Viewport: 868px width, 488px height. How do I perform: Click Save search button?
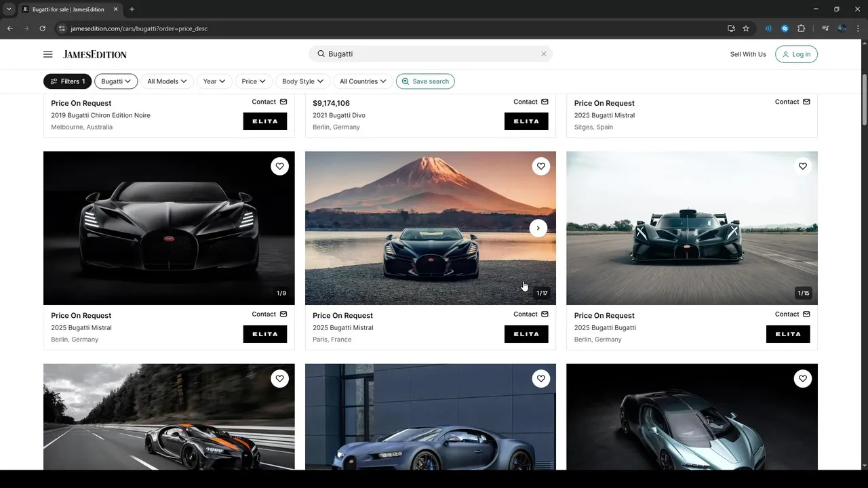coord(425,81)
